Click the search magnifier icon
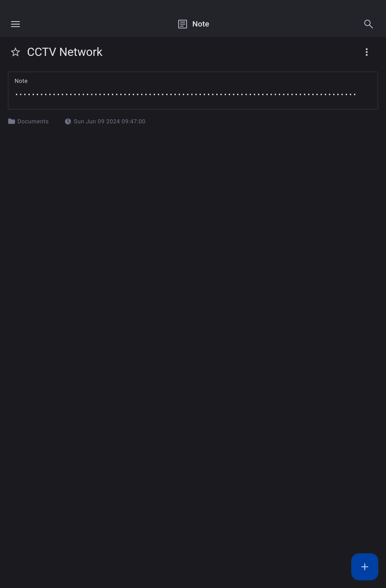Screen dimensions: 386x588 [x=368, y=24]
